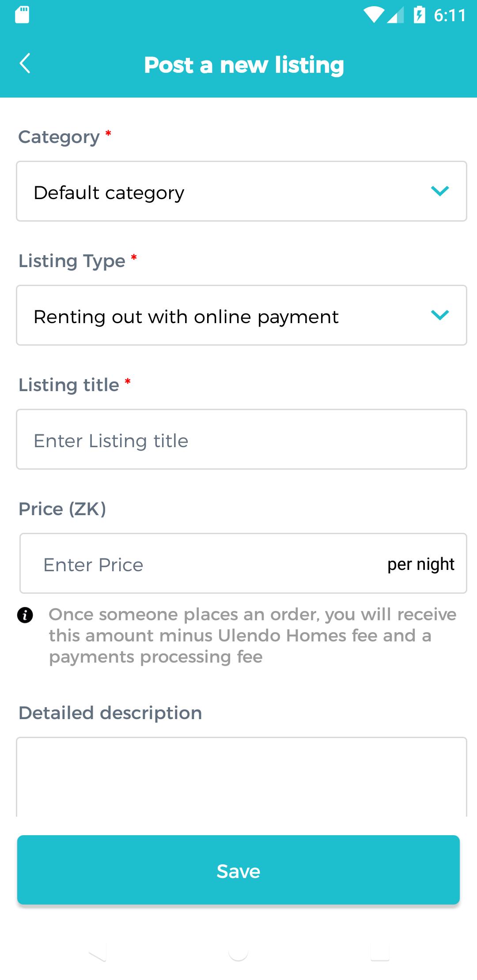
Task: Tap the Android recents navigation button
Action: [x=380, y=954]
